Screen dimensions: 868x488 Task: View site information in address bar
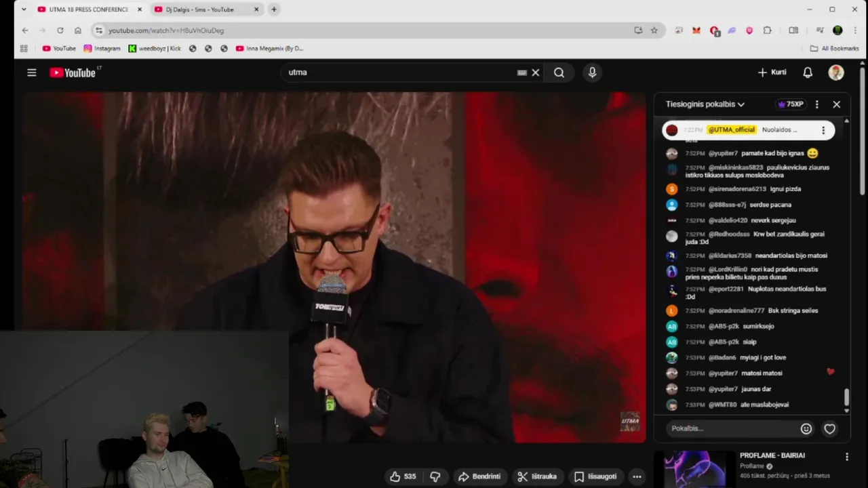(99, 30)
